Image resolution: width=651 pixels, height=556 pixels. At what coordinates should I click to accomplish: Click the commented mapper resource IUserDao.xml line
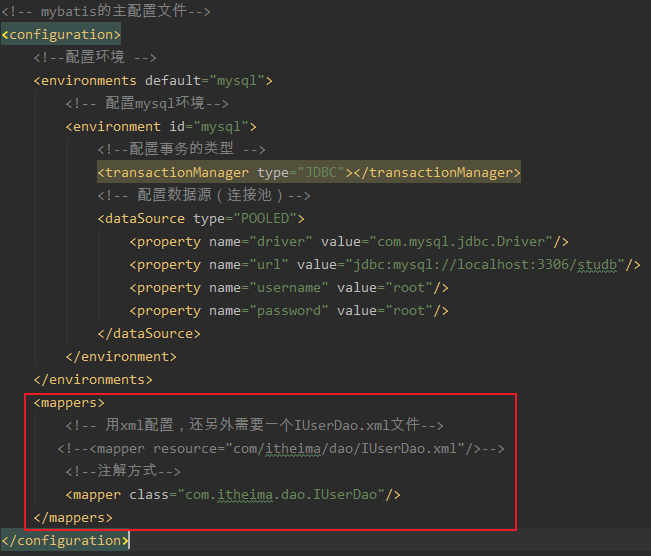pyautogui.click(x=281, y=448)
